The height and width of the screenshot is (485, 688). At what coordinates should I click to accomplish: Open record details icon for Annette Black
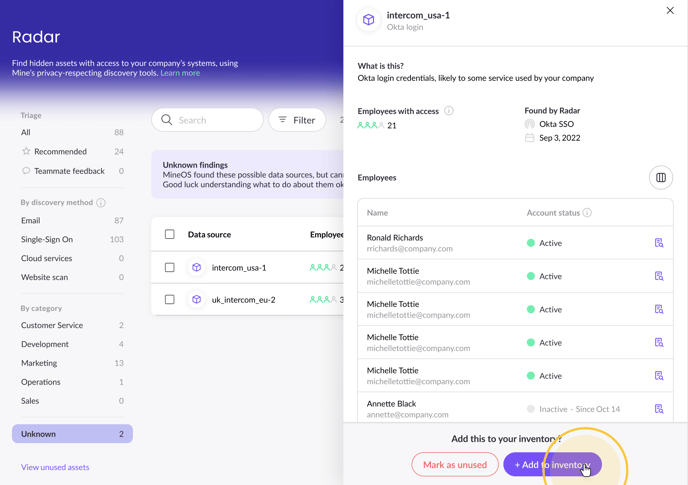pyautogui.click(x=659, y=409)
